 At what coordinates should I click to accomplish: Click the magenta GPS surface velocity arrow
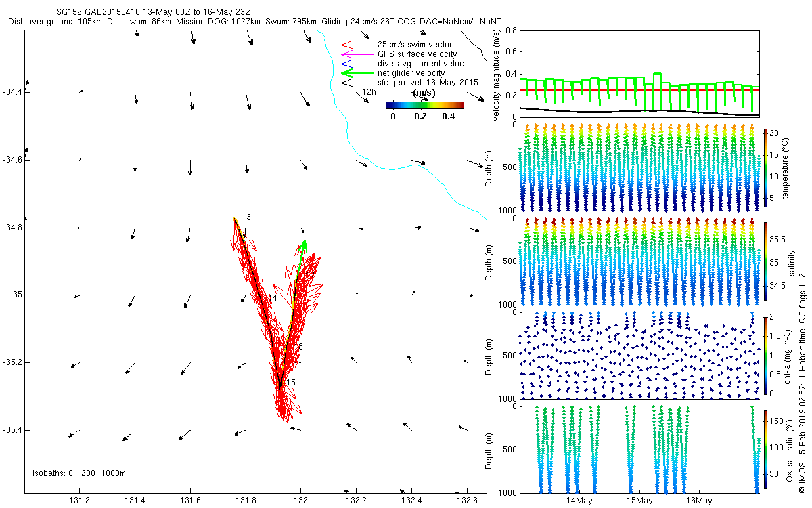point(357,54)
